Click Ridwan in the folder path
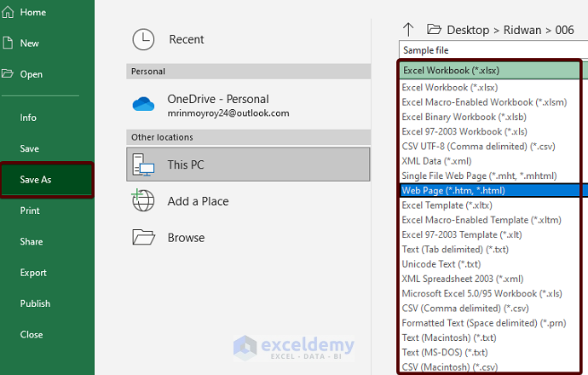 [522, 30]
